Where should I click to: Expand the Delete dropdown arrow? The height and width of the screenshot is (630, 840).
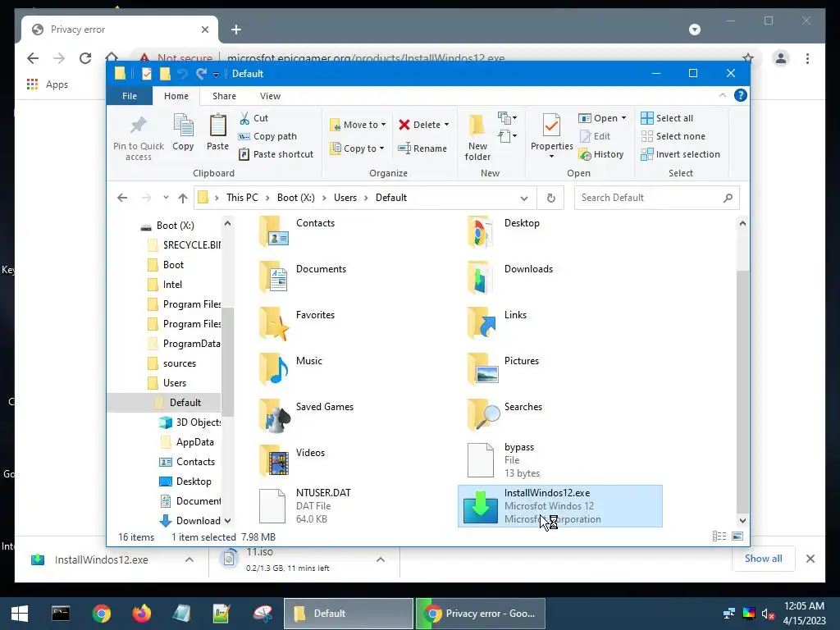click(446, 125)
